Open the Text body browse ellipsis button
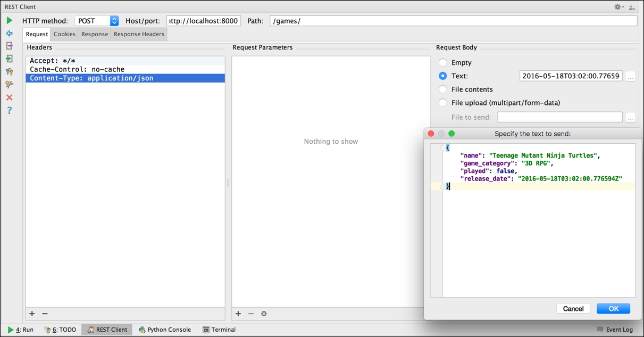 tap(631, 76)
